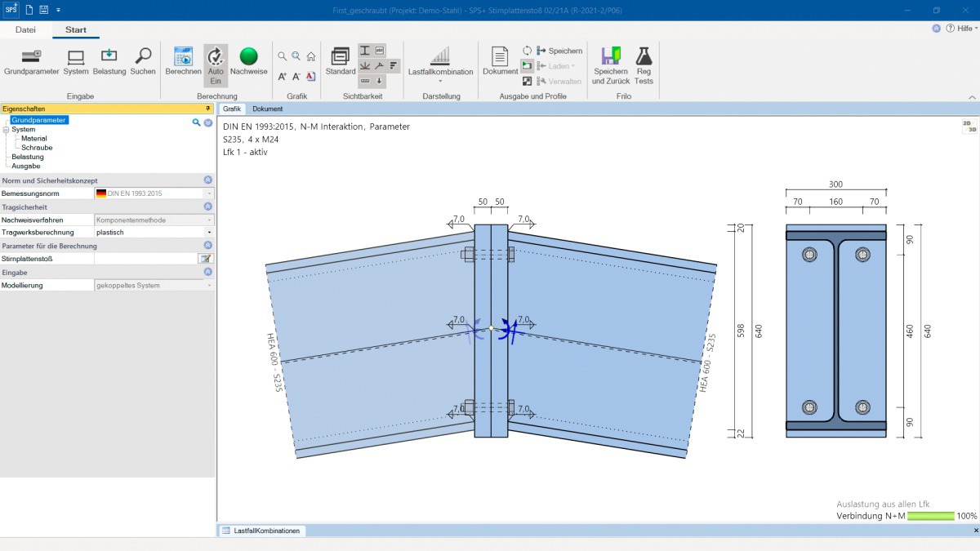
Task: Open the Datei menu tab
Action: [25, 29]
